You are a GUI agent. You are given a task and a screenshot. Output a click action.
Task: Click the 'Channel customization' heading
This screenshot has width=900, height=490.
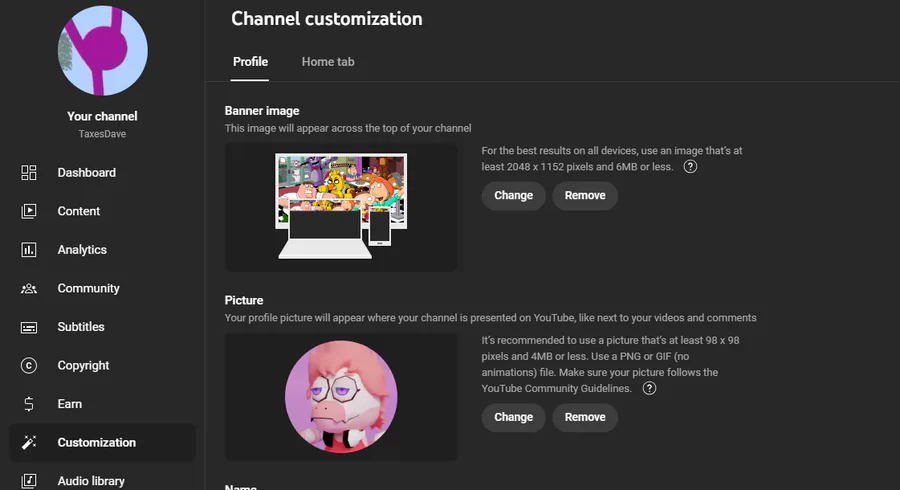click(327, 19)
